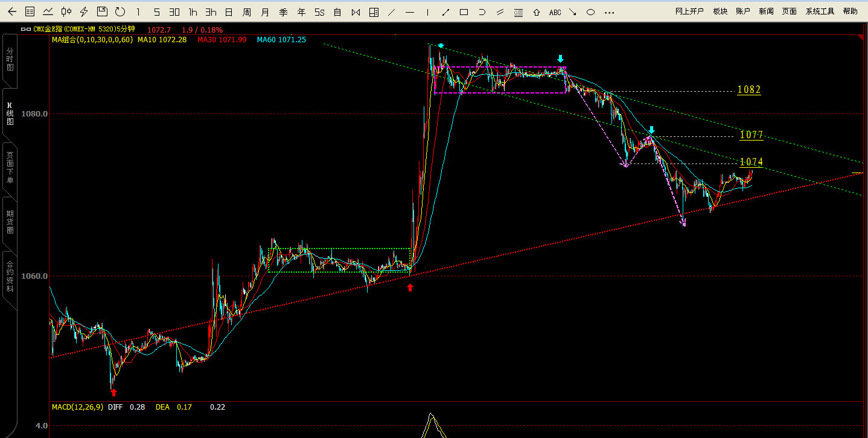Open the 页面下单 side tab
This screenshot has width=868, height=438.
tap(10, 168)
